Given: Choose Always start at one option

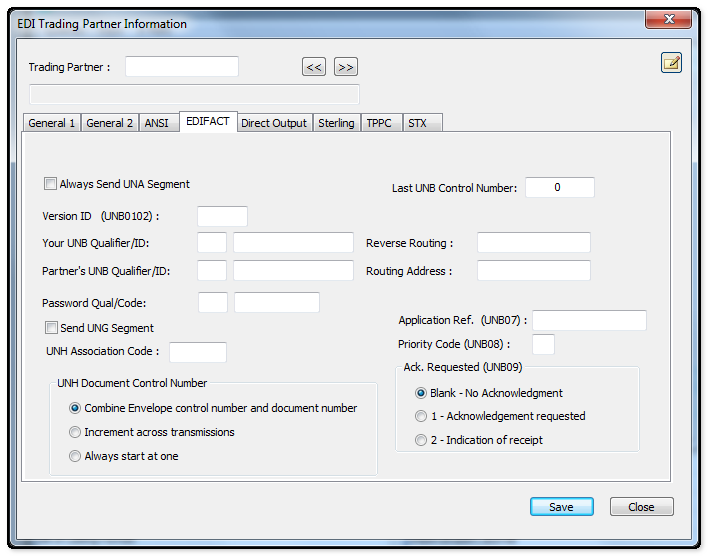Looking at the screenshot, I should (x=75, y=456).
